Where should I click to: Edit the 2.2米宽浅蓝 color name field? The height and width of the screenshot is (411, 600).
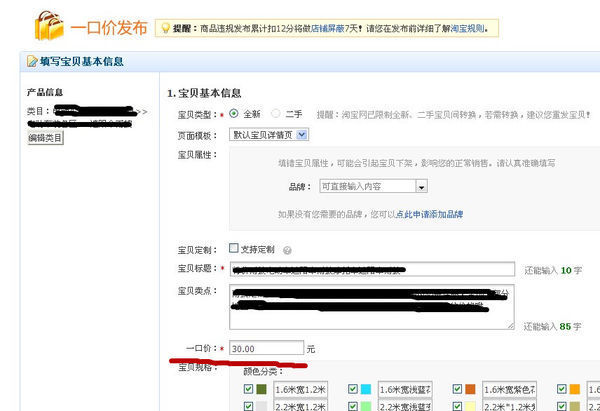405,405
